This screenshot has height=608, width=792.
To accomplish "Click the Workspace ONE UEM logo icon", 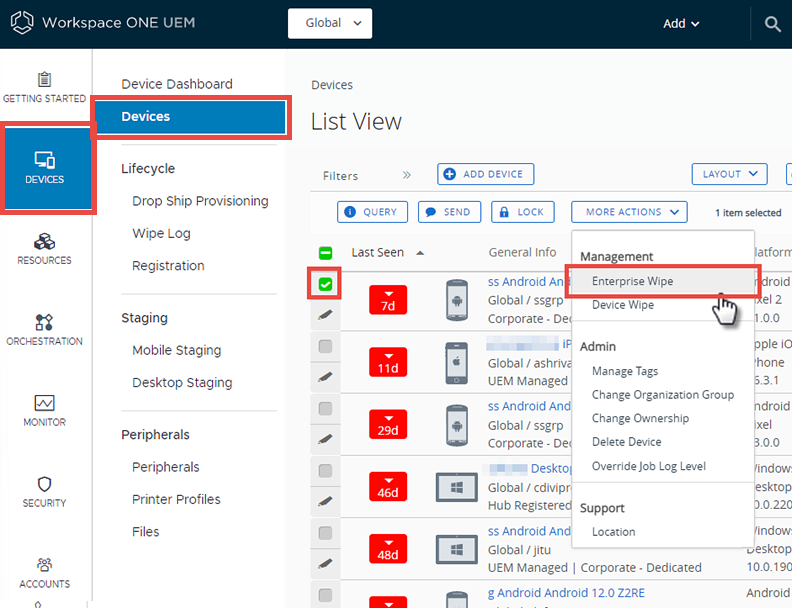I will tap(22, 23).
